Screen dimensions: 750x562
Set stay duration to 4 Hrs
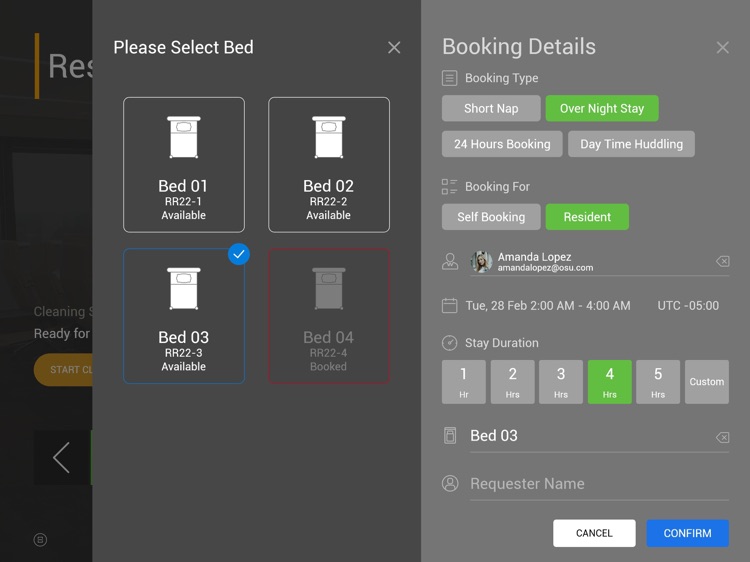pyautogui.click(x=609, y=382)
